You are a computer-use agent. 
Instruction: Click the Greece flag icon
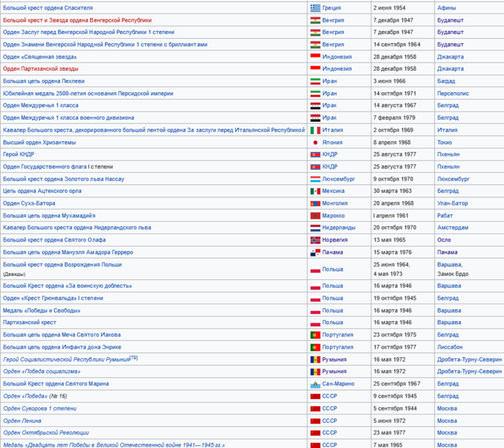(x=315, y=8)
